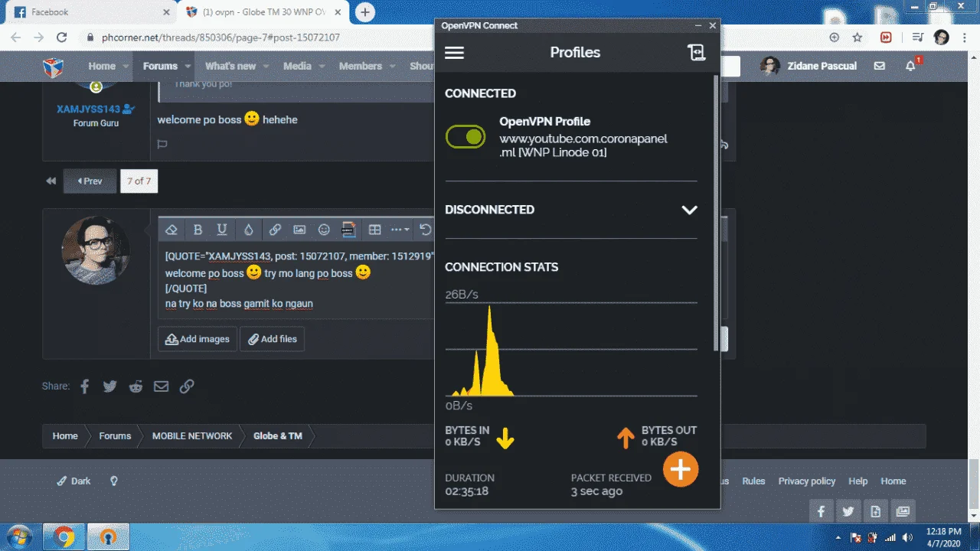
Task: Open the Windows Start menu
Action: click(18, 536)
